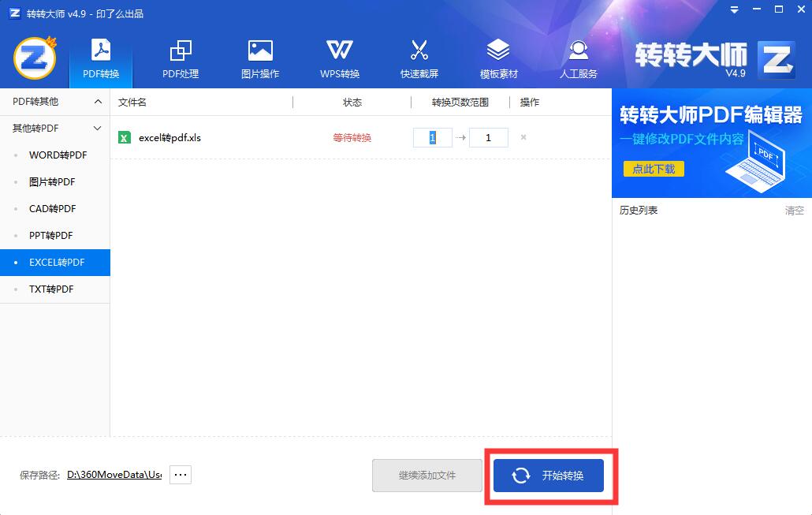This screenshot has width=812, height=515.
Task: Focus the end page number field
Action: coord(488,137)
